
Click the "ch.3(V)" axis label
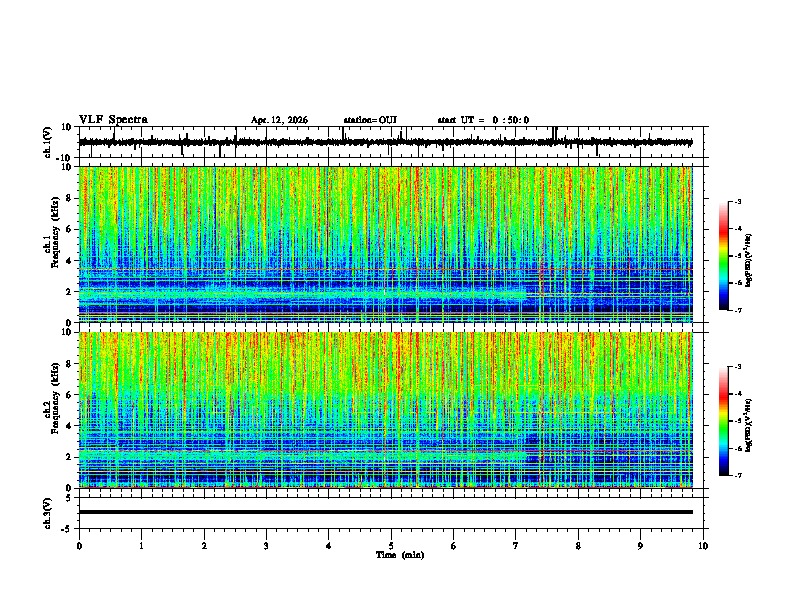click(x=47, y=513)
